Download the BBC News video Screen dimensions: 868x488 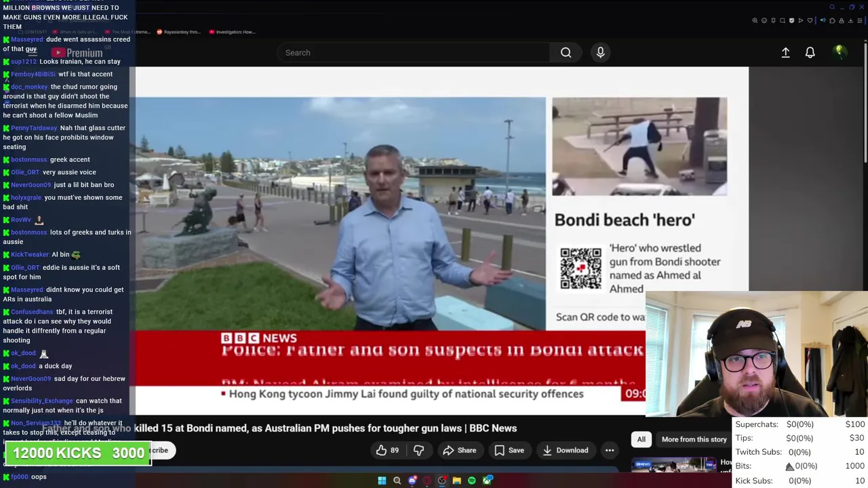pos(565,450)
